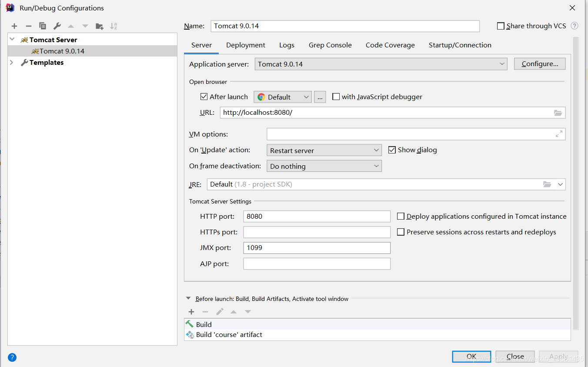Open the Grep Console tab

click(x=330, y=45)
